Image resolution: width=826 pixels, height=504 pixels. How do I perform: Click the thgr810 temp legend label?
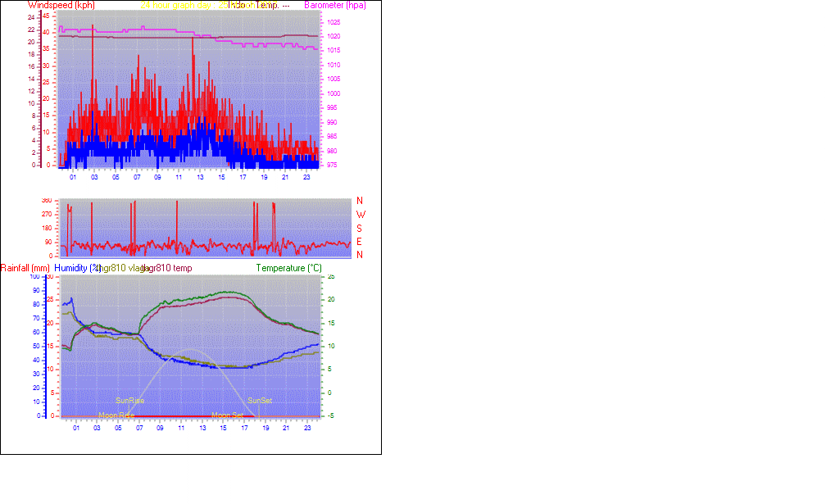tap(169, 268)
